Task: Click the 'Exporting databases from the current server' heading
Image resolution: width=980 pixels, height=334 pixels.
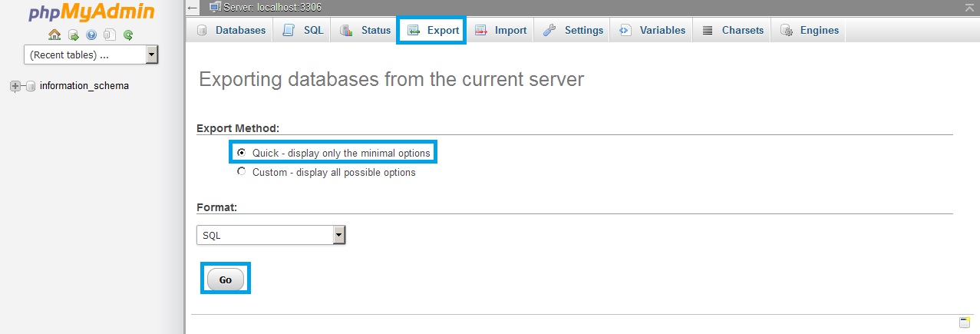Action: pos(391,79)
